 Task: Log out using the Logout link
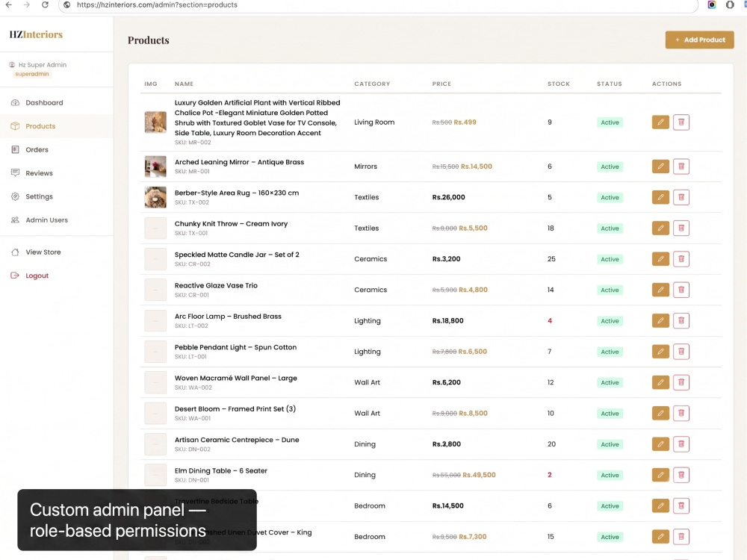point(57,276)
